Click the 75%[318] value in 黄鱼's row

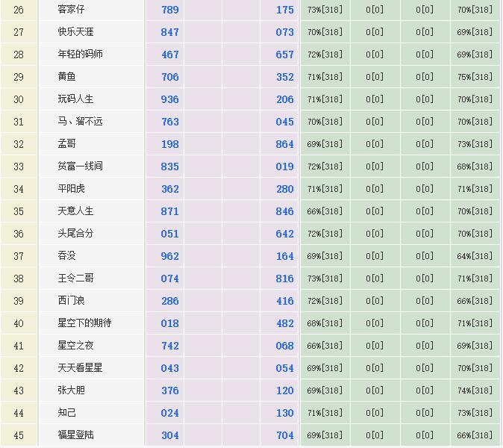click(475, 77)
